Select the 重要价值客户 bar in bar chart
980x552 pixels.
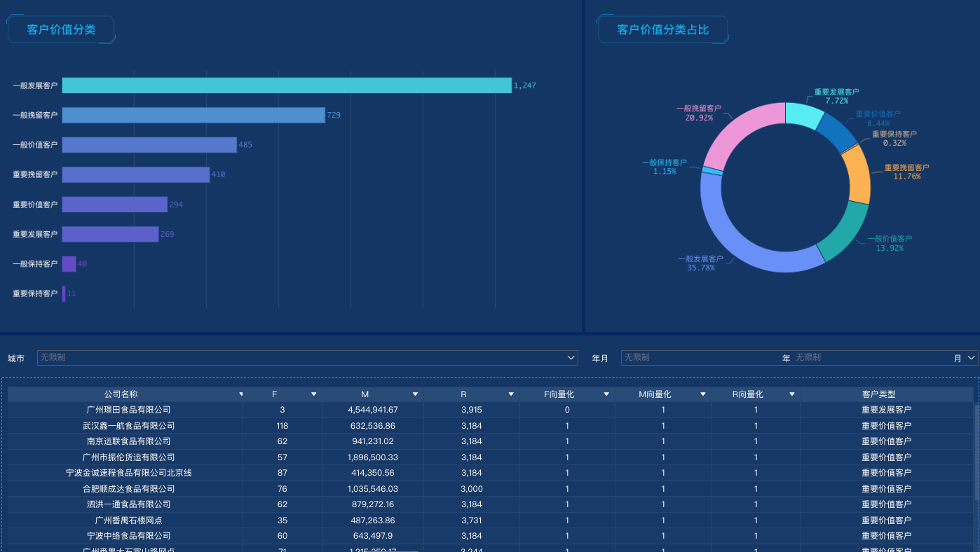[x=115, y=205]
